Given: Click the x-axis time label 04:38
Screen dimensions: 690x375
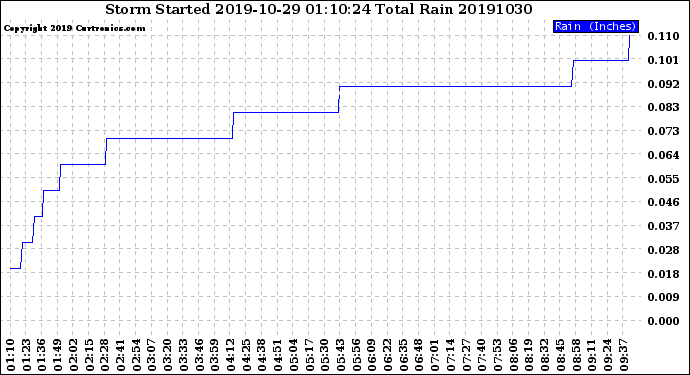Looking at the screenshot, I should [262, 355].
